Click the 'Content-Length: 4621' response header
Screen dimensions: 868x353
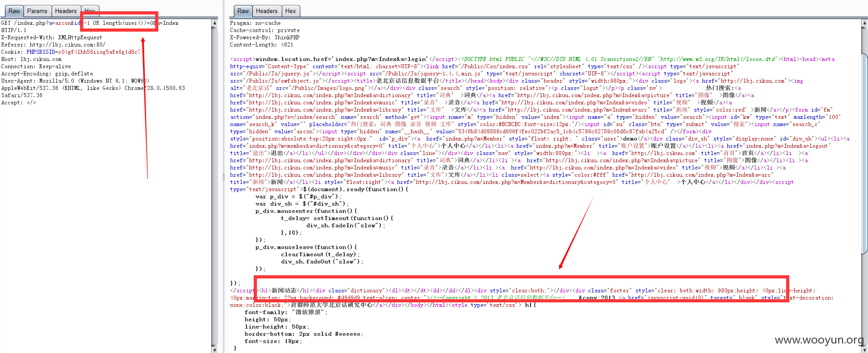click(x=261, y=45)
